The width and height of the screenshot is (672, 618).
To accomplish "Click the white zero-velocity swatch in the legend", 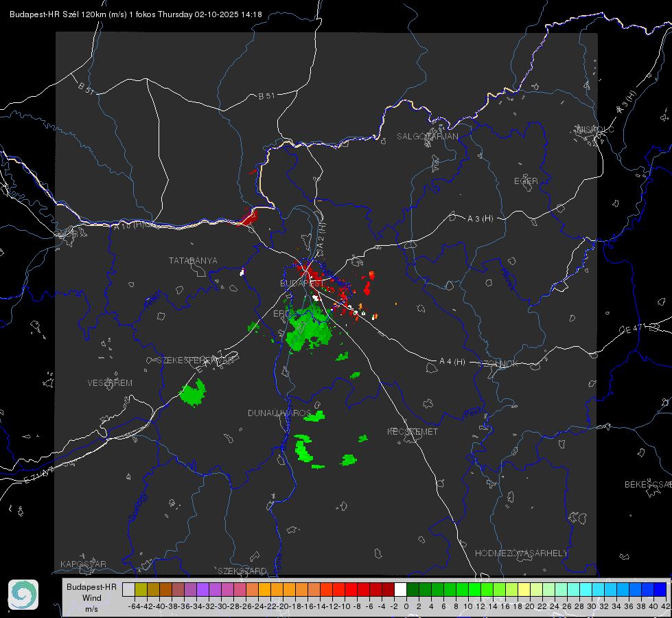I will [400, 589].
